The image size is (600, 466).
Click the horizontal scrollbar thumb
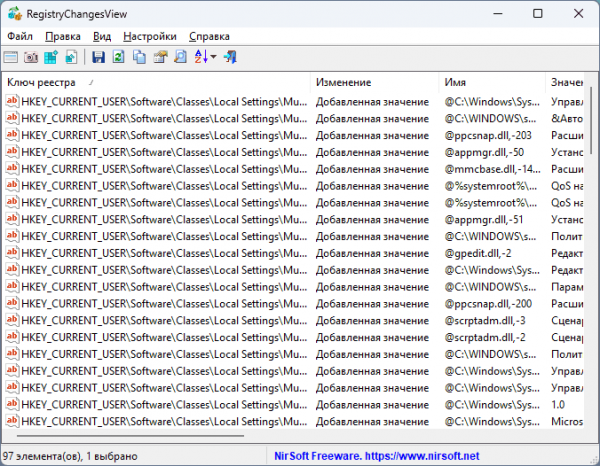click(130, 435)
